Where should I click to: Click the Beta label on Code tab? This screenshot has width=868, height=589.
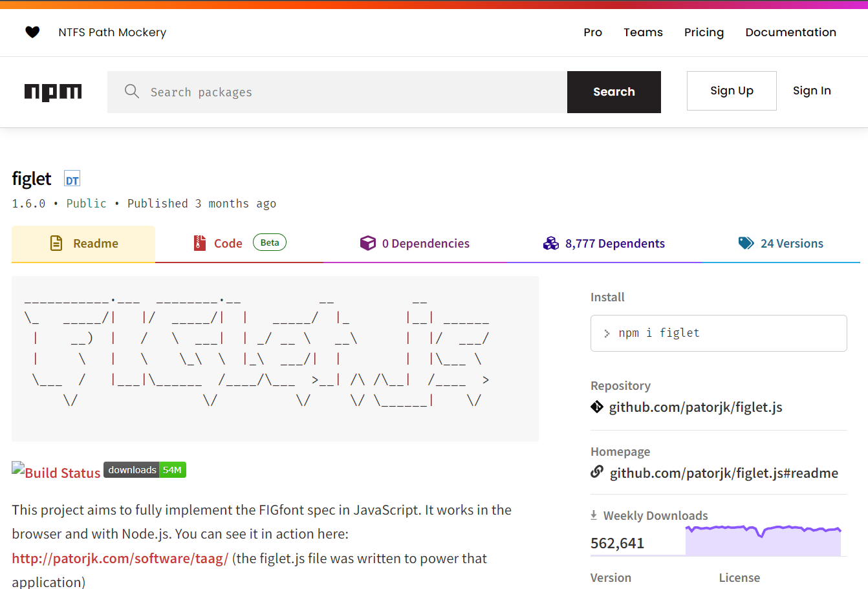[270, 242]
